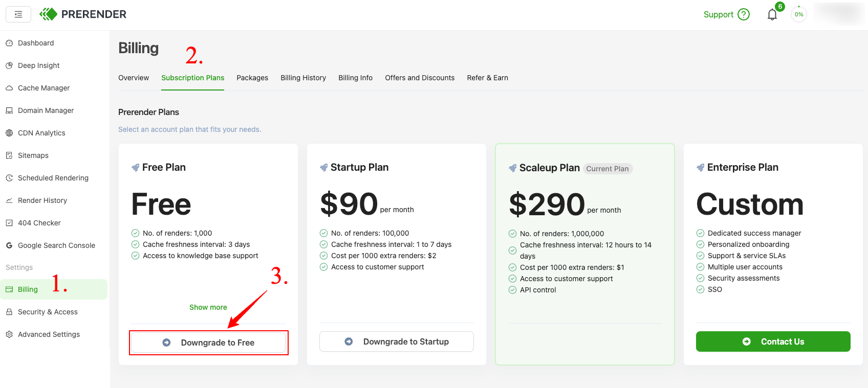Image resolution: width=868 pixels, height=388 pixels.
Task: Click the notification count badge 6
Action: coord(780,7)
